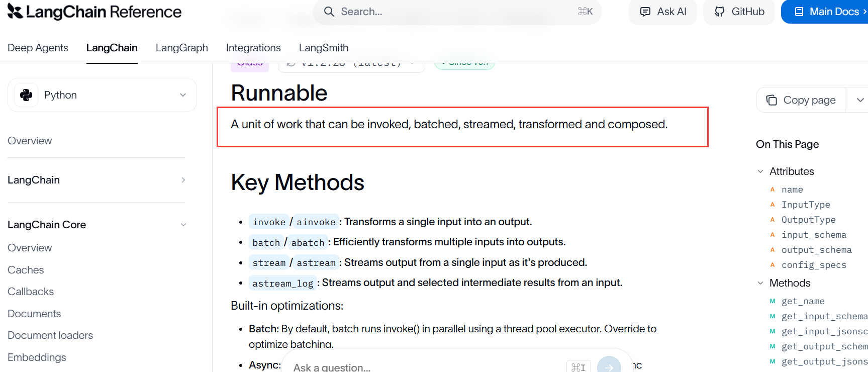The image size is (868, 372).
Task: Click the LangChain Reference logo icon
Action: (x=15, y=12)
